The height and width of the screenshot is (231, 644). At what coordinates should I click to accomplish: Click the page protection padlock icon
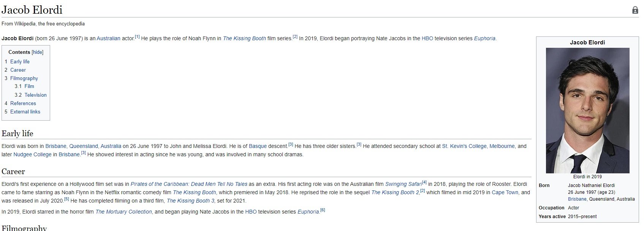(635, 10)
